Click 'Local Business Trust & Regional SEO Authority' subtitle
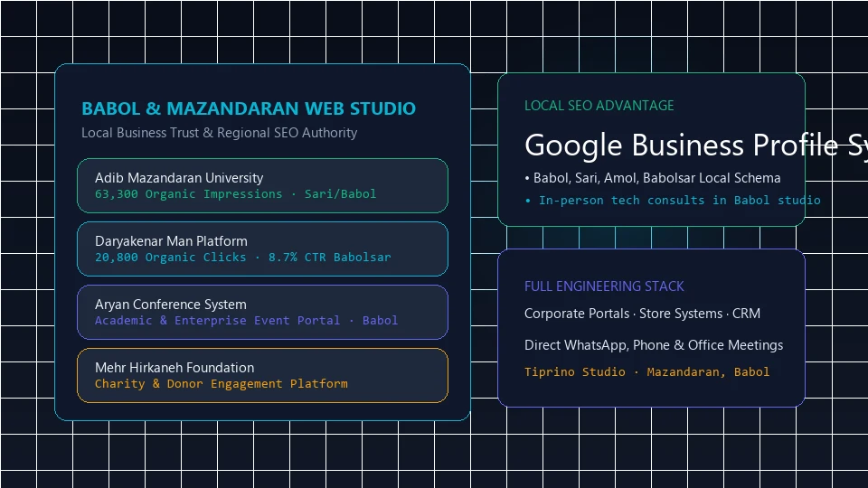 219,133
